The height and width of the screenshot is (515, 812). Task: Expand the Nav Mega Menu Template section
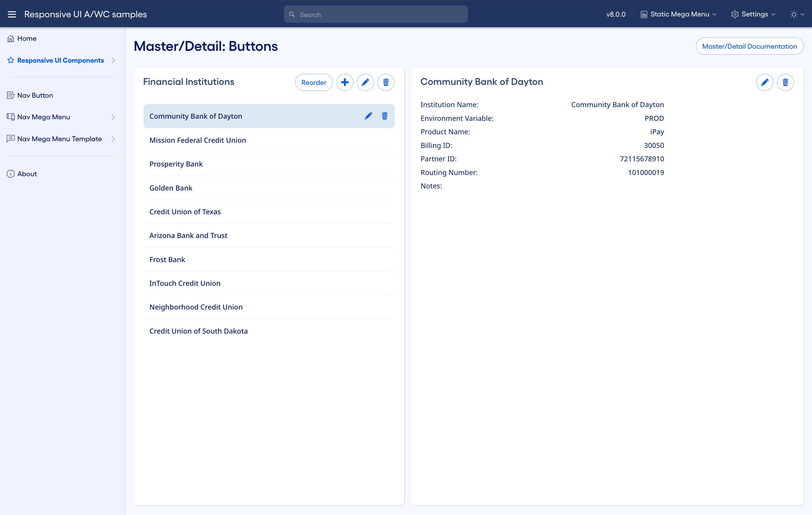click(x=113, y=139)
